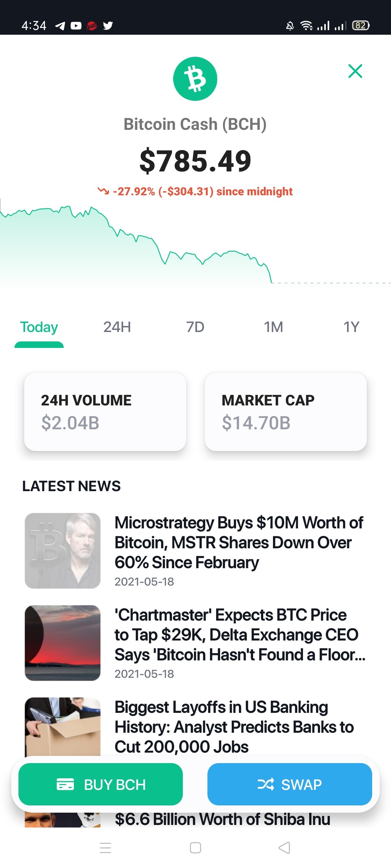Open Telegram notification in status bar

pyautogui.click(x=60, y=26)
